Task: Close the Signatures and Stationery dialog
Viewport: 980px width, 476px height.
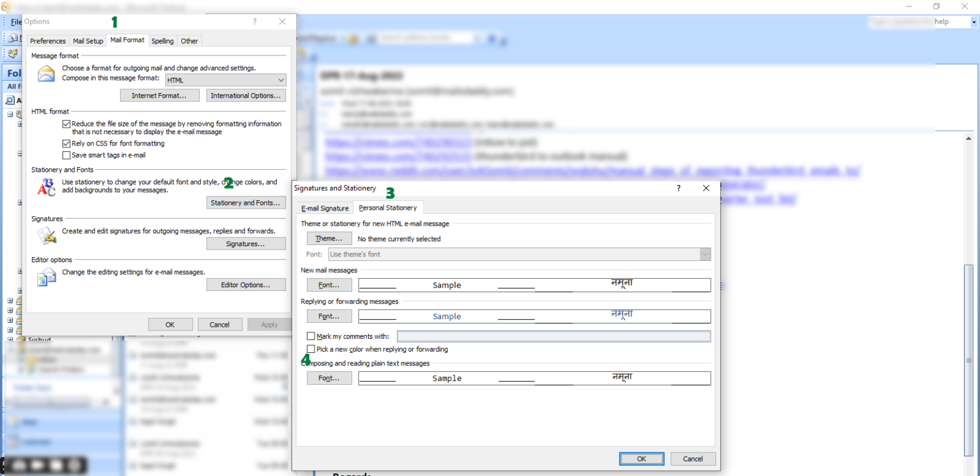Action: pyautogui.click(x=706, y=188)
